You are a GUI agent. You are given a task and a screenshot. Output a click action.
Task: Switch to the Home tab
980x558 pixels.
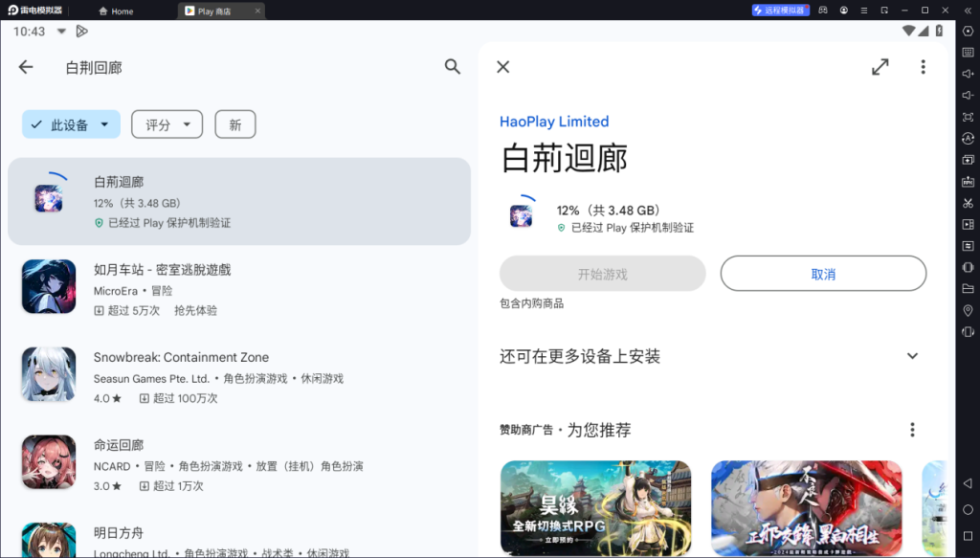click(116, 11)
